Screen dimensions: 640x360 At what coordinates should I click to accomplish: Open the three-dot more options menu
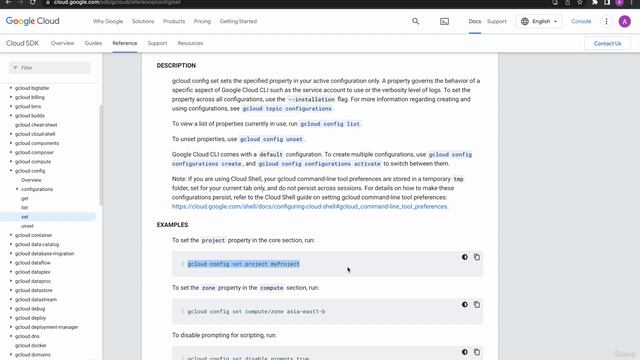606,21
